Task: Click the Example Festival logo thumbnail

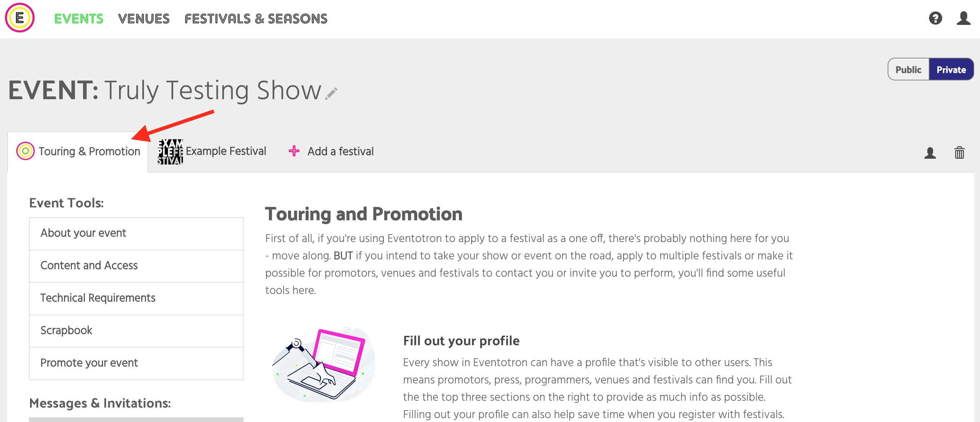Action: click(170, 152)
